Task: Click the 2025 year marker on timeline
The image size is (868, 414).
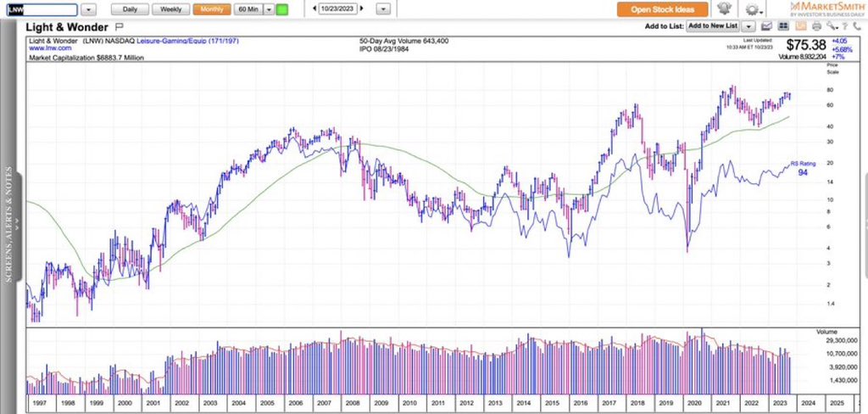Action: (x=837, y=404)
